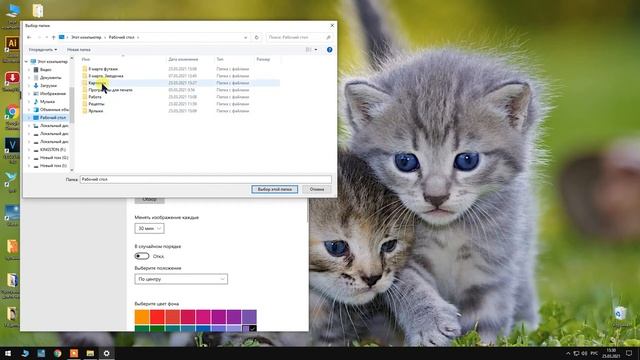The height and width of the screenshot is (360, 640).
Task: Select the KINGSTON (F:) drive in tree
Action: pos(53,150)
